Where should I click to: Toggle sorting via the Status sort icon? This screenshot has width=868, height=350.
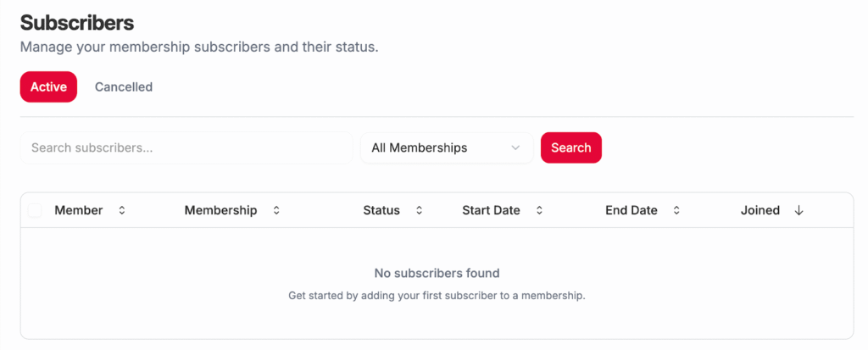pyautogui.click(x=419, y=210)
